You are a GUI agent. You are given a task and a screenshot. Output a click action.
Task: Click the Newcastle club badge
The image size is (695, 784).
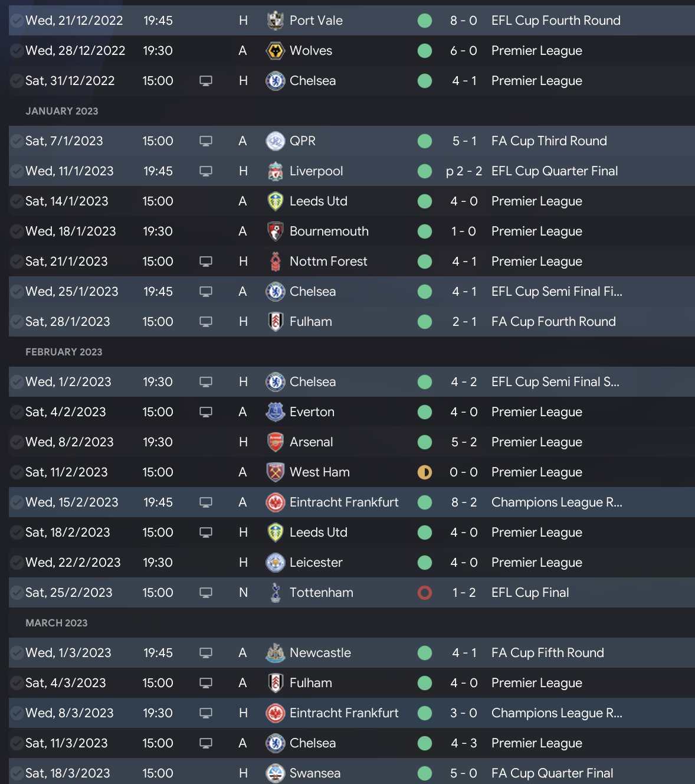pos(275,653)
